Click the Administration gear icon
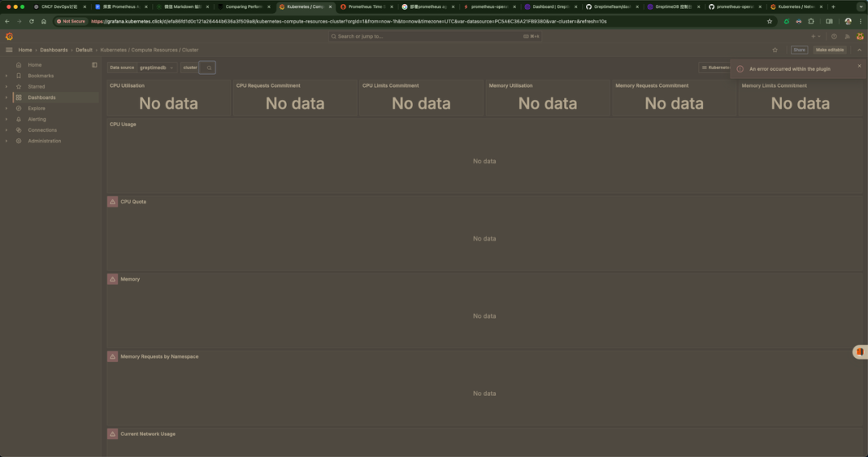 18,141
